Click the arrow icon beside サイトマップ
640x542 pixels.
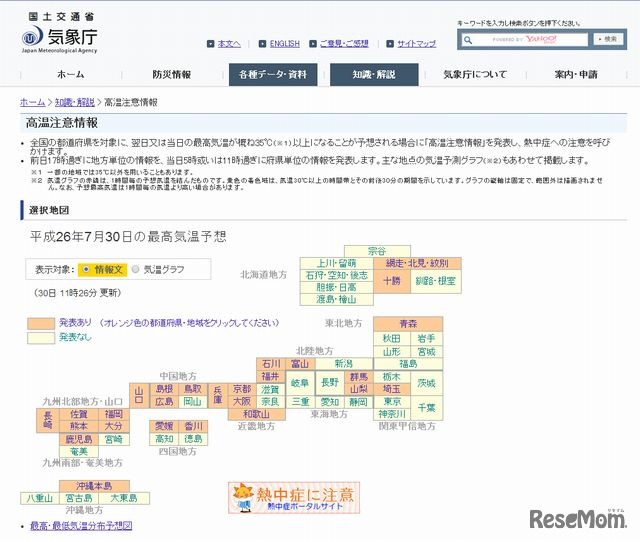pos(390,44)
